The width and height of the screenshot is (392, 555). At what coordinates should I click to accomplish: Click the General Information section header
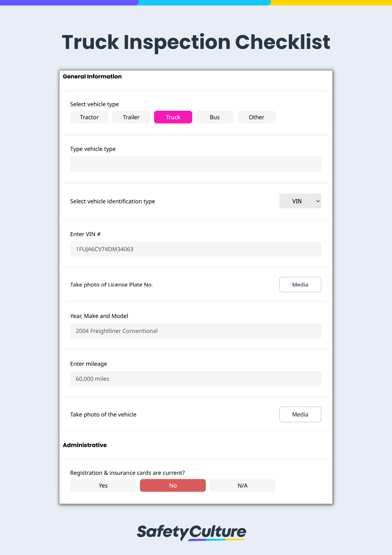[x=92, y=76]
